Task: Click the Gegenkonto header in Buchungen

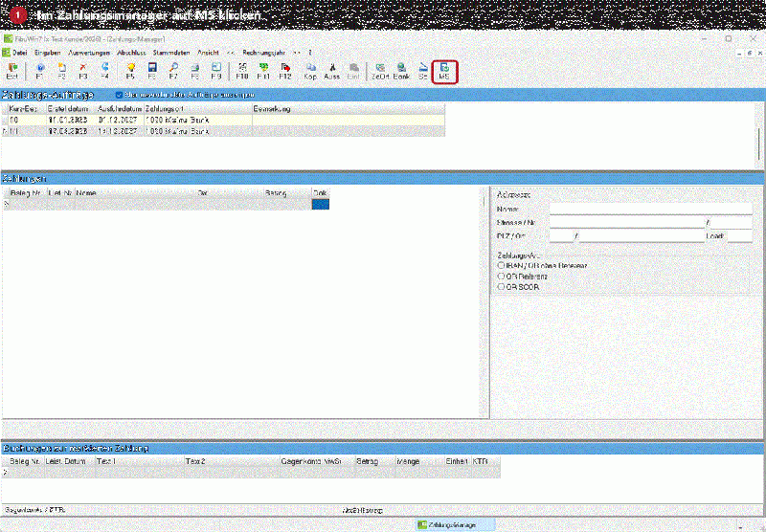Action: pyautogui.click(x=301, y=461)
